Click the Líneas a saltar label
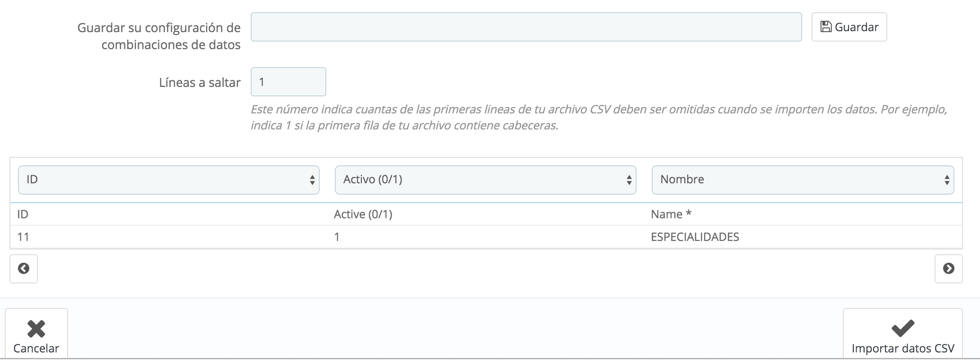This screenshot has width=980, height=360. pyautogui.click(x=200, y=83)
